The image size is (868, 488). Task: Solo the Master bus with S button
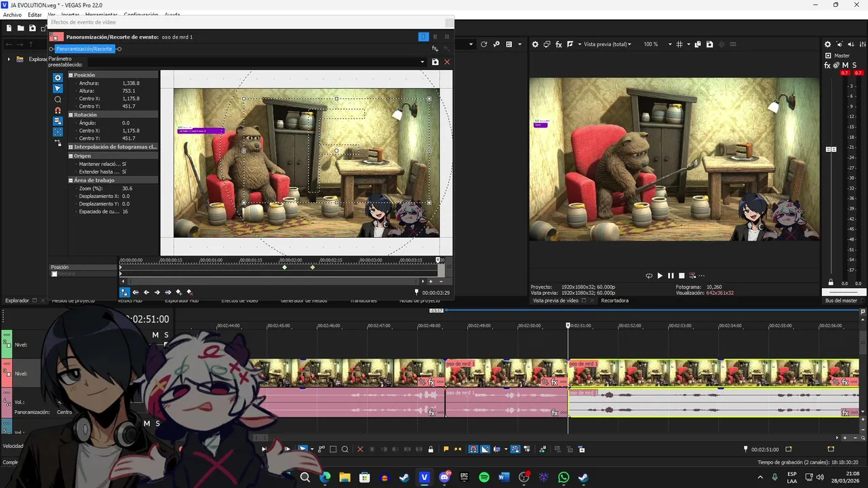854,65
